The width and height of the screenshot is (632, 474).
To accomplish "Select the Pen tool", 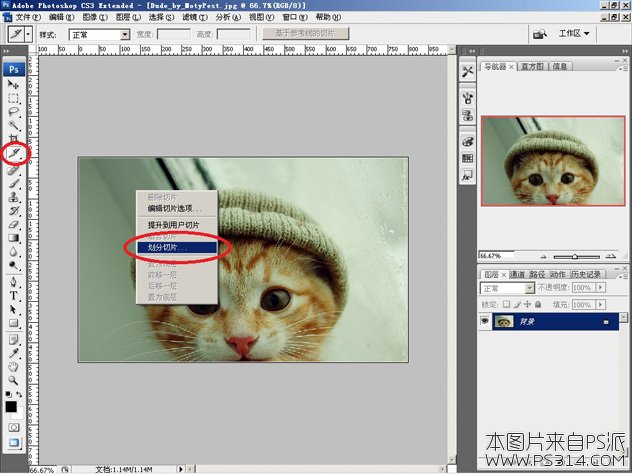I will click(14, 281).
